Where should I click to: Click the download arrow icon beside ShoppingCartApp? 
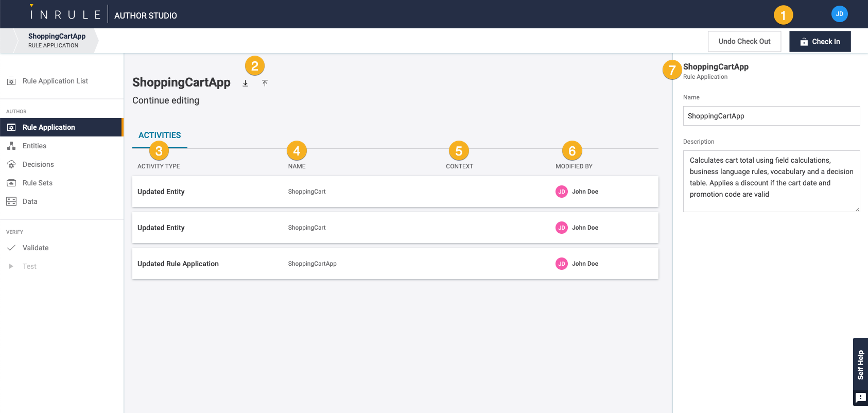[246, 83]
